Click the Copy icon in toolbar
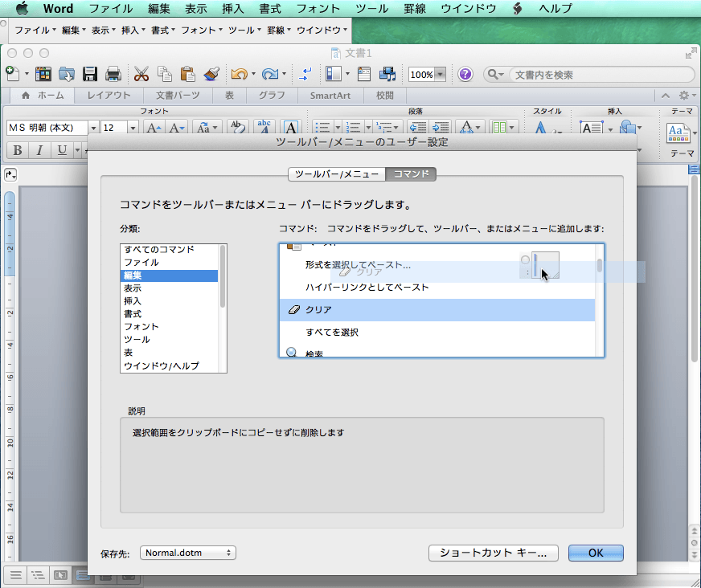This screenshot has width=701, height=588. [x=165, y=74]
